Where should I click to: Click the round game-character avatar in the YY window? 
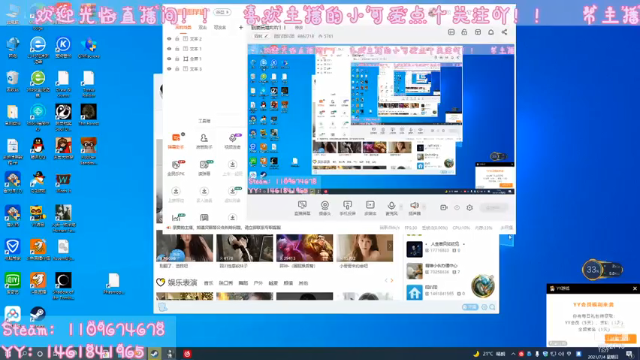point(483,286)
